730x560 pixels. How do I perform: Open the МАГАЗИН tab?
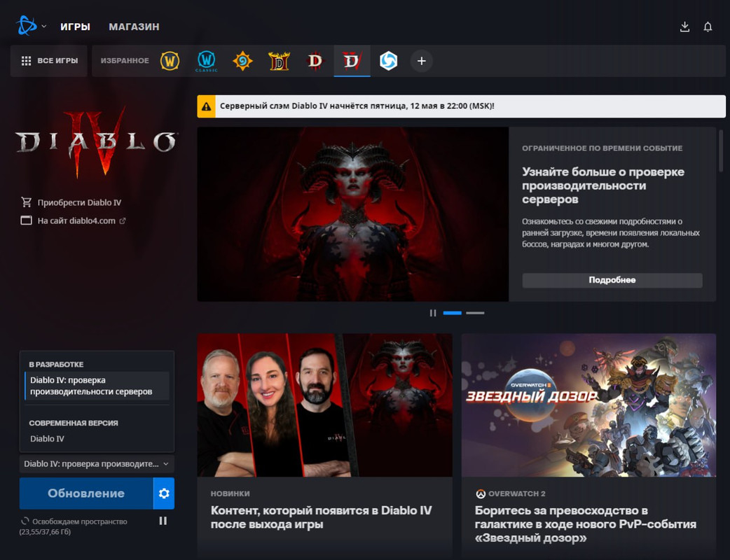pyautogui.click(x=134, y=27)
